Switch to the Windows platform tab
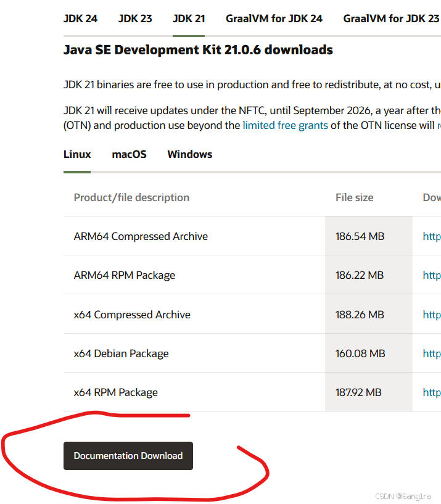 pyautogui.click(x=189, y=154)
